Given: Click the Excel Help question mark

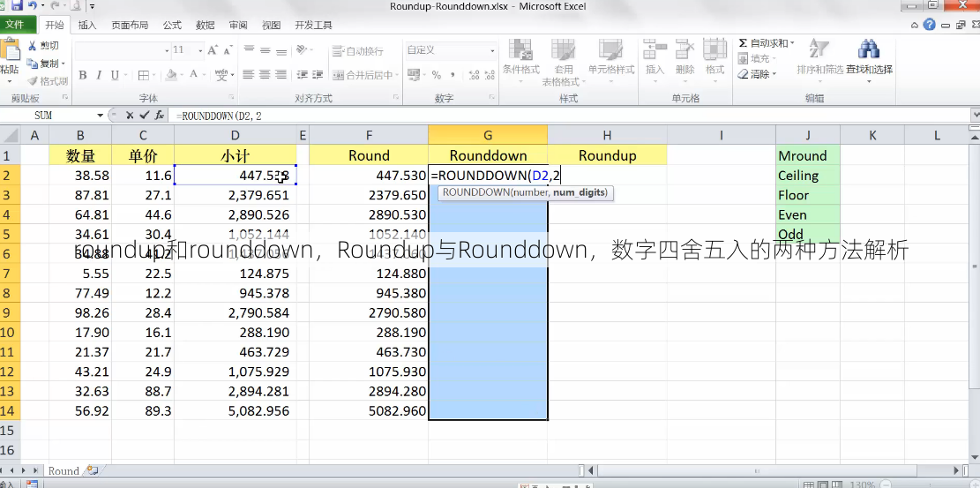Looking at the screenshot, I should pos(930,25).
